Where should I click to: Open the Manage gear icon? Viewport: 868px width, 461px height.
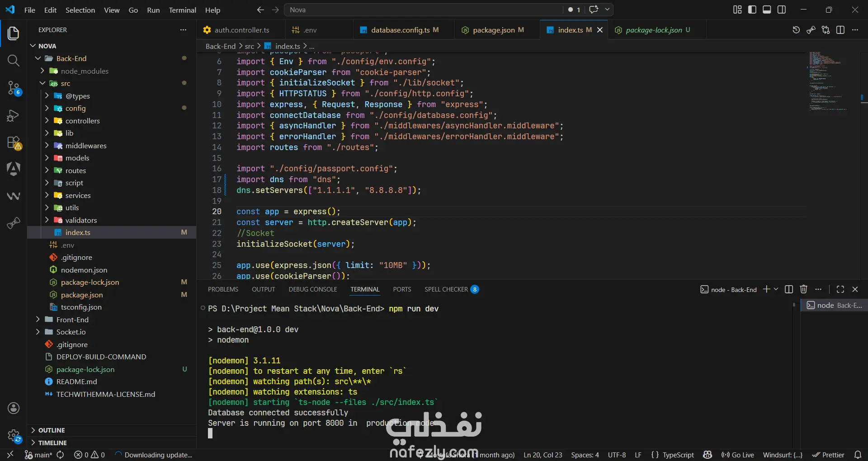[x=13, y=435]
